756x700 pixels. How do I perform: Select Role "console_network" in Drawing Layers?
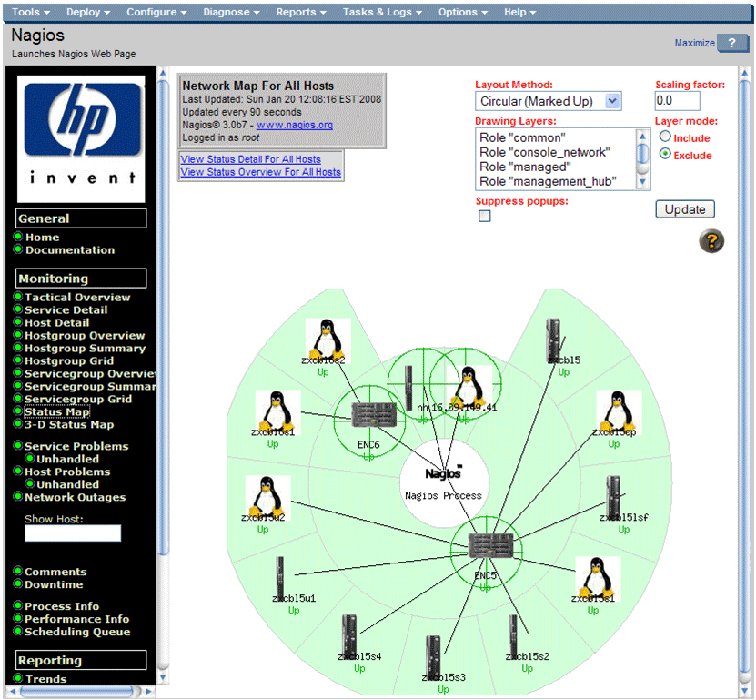545,152
